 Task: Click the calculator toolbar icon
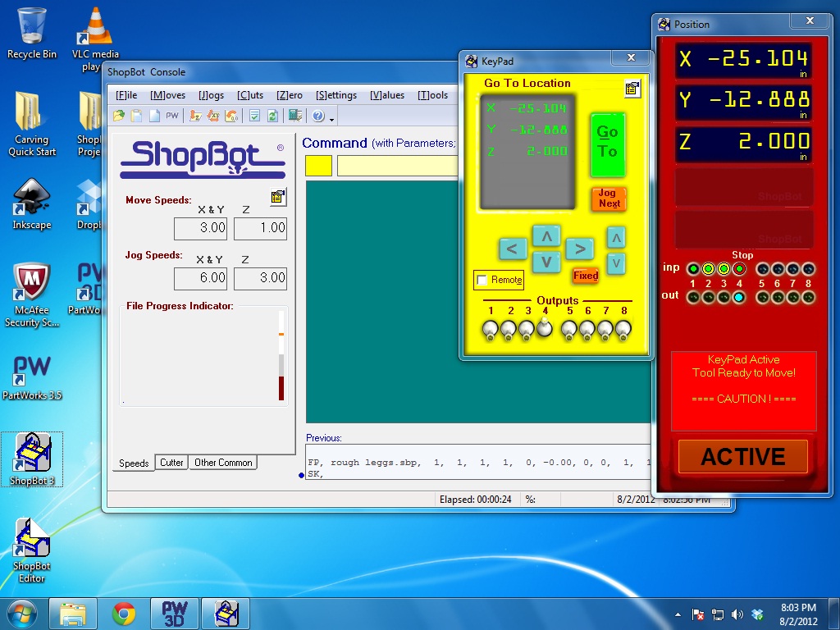coord(295,116)
